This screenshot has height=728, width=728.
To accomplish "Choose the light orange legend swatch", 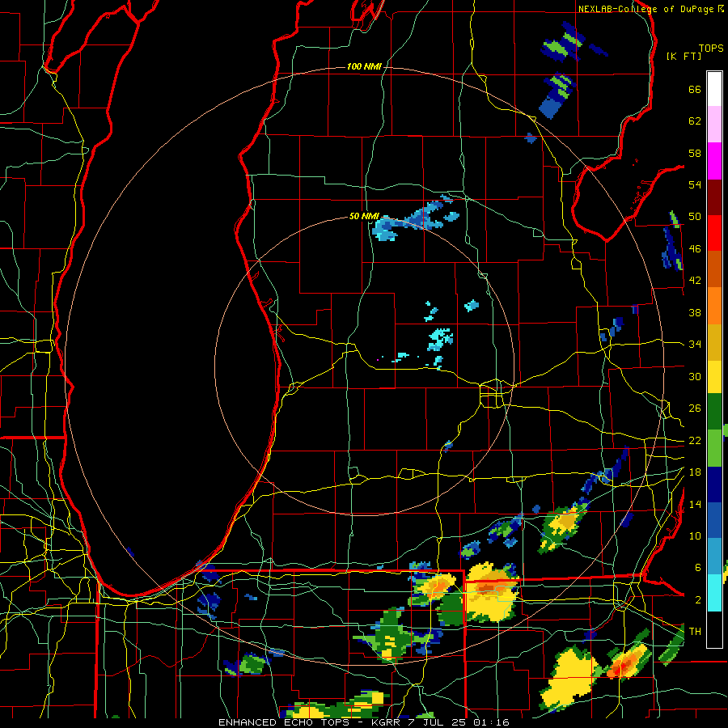I will (x=714, y=306).
